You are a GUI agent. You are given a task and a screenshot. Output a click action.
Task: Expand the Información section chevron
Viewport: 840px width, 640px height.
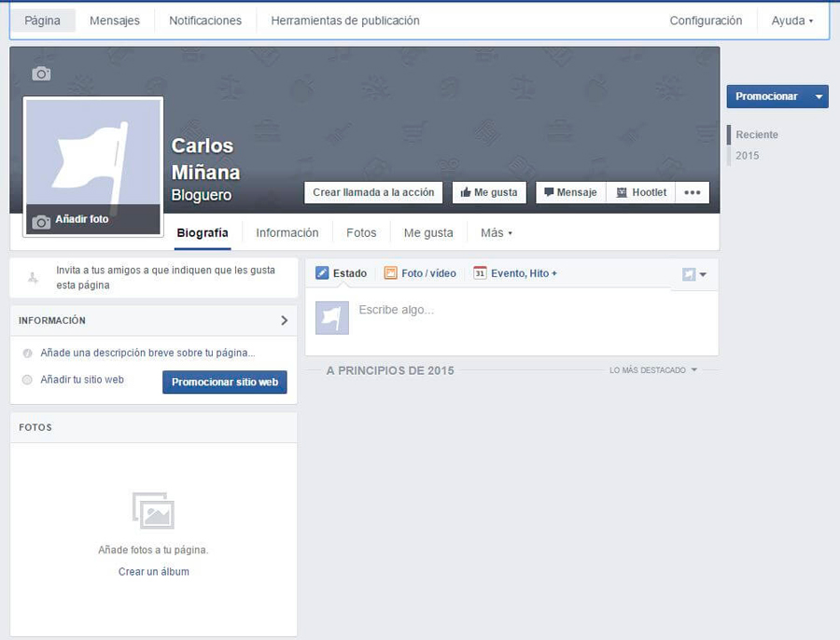pyautogui.click(x=285, y=320)
